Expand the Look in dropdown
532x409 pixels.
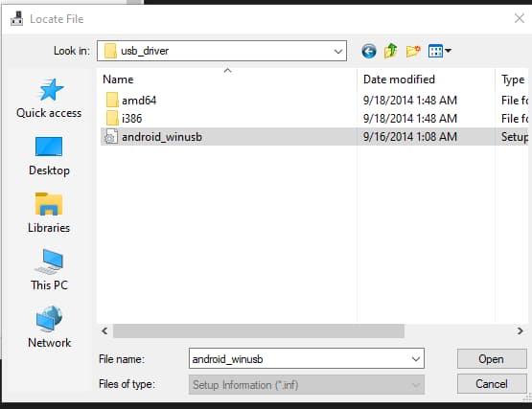pos(337,51)
